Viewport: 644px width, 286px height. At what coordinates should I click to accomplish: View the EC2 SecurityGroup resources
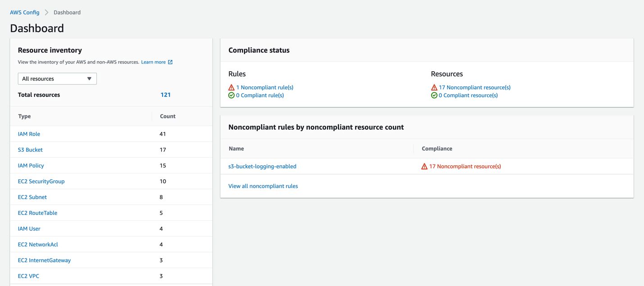41,181
